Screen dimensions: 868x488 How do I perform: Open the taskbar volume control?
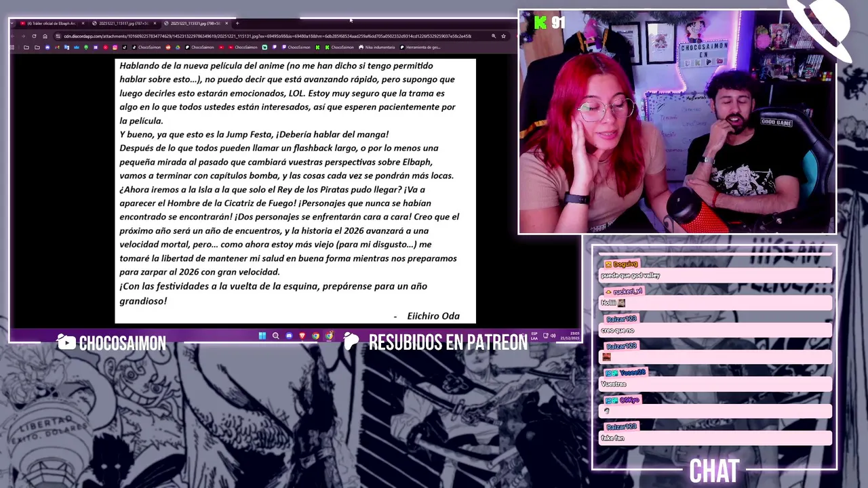(x=553, y=335)
